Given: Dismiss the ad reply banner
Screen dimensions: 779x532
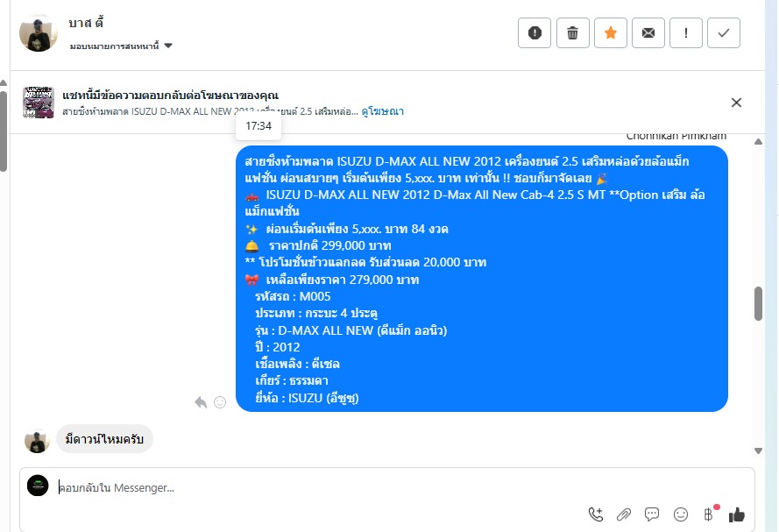Looking at the screenshot, I should pos(736,103).
